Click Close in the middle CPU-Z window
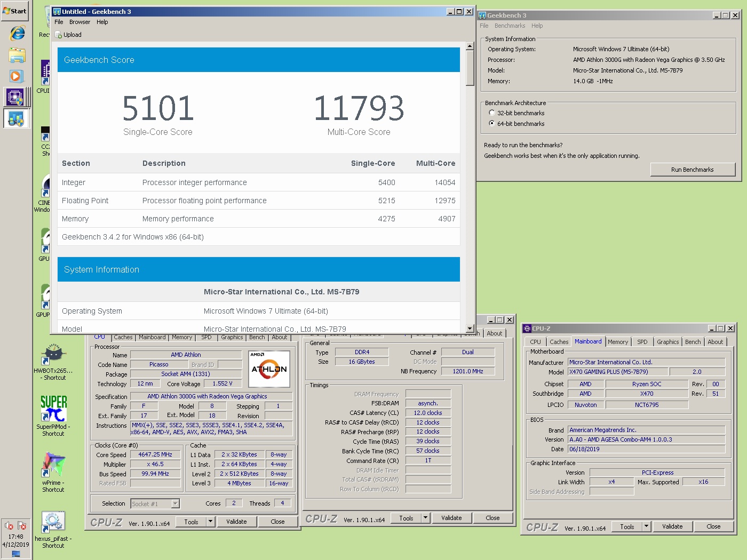Viewport: 747px width, 560px height. (x=492, y=518)
